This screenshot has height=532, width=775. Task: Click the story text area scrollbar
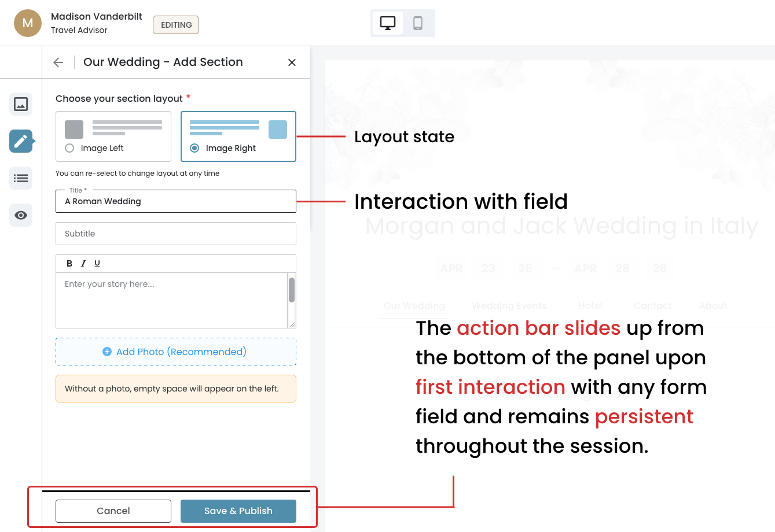tap(292, 290)
